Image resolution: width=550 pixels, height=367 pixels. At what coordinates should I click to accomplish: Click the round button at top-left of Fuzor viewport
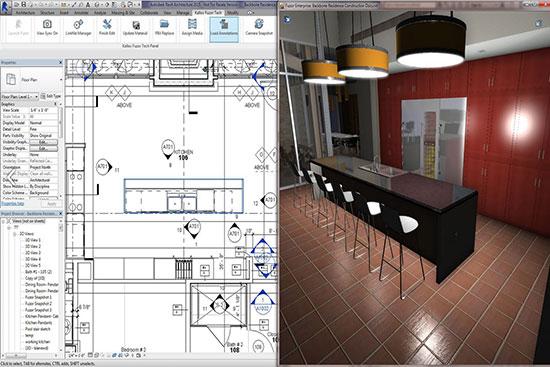click(x=287, y=20)
